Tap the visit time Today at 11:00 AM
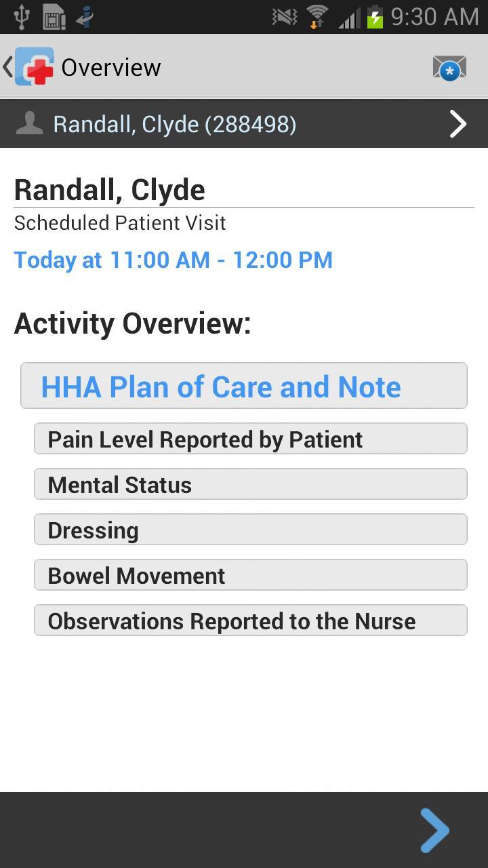 pyautogui.click(x=174, y=260)
